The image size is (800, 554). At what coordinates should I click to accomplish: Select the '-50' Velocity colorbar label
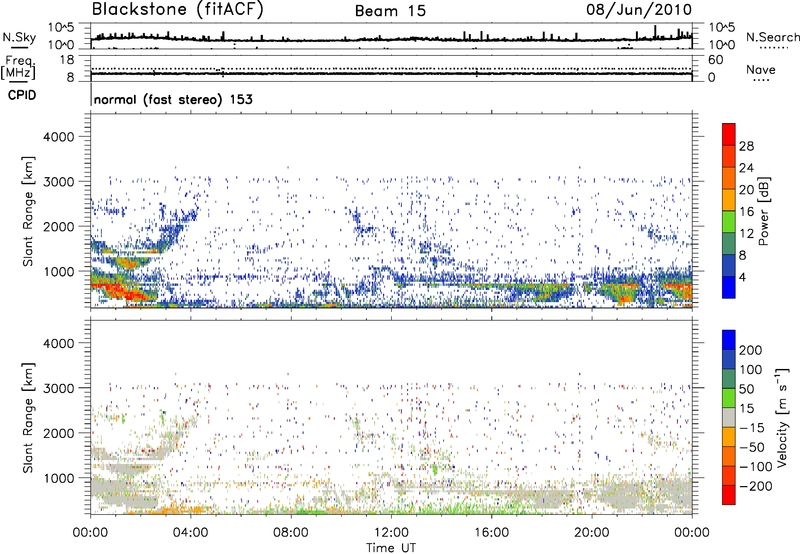click(x=752, y=447)
